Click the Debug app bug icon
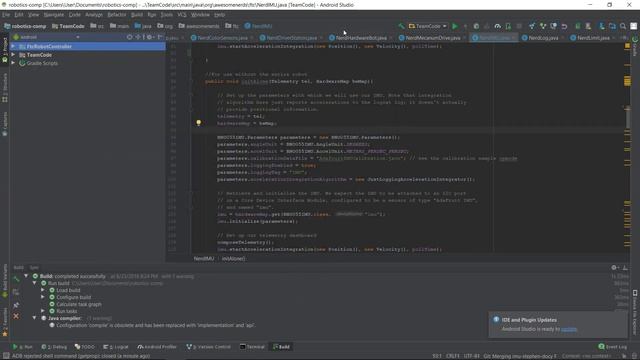The image size is (640, 360). 476,26
